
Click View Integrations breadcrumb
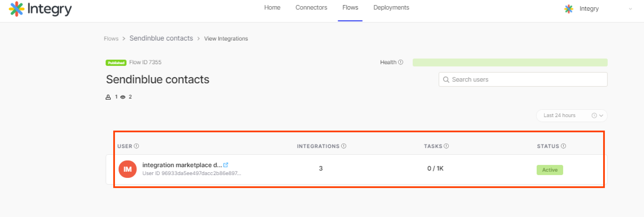click(x=226, y=38)
